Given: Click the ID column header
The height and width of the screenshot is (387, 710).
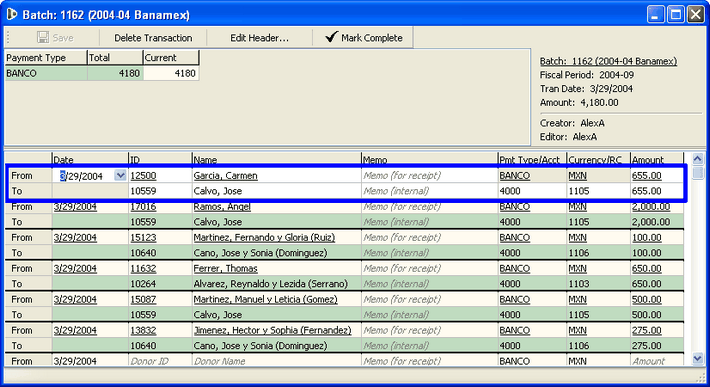Looking at the screenshot, I should pos(160,159).
